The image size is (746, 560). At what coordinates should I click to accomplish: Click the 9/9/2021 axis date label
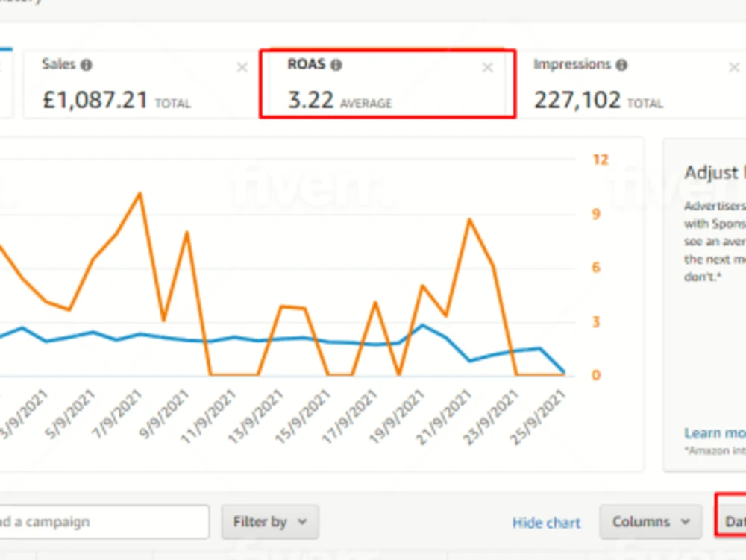coord(163,414)
